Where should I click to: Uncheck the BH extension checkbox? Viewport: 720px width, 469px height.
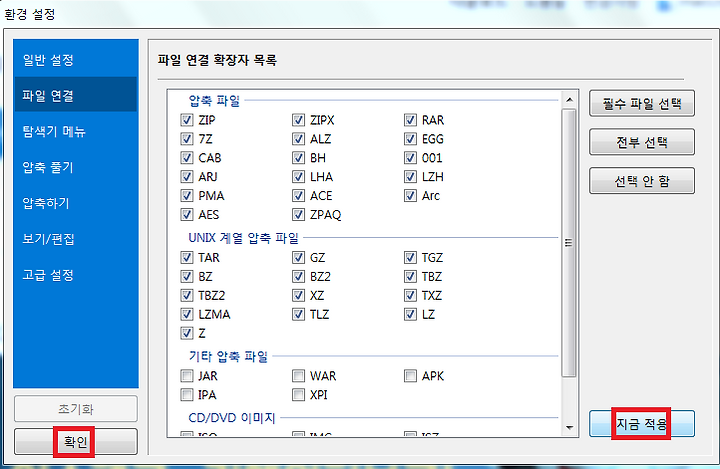point(298,158)
